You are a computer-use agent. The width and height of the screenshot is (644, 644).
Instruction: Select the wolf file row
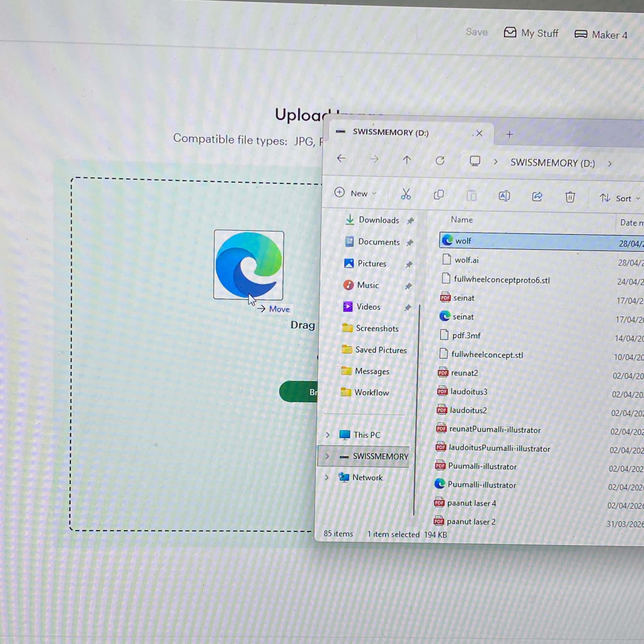(542, 242)
